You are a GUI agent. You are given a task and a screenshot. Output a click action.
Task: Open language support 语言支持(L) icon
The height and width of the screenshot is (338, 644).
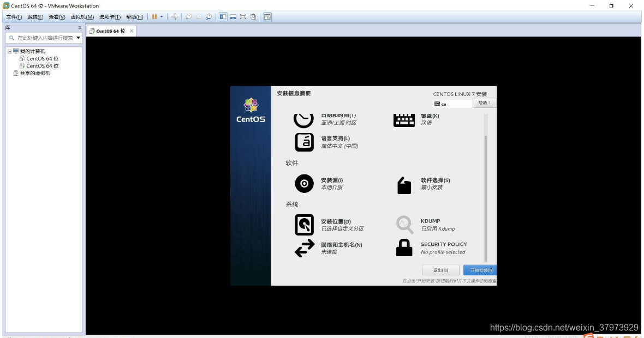coord(305,142)
